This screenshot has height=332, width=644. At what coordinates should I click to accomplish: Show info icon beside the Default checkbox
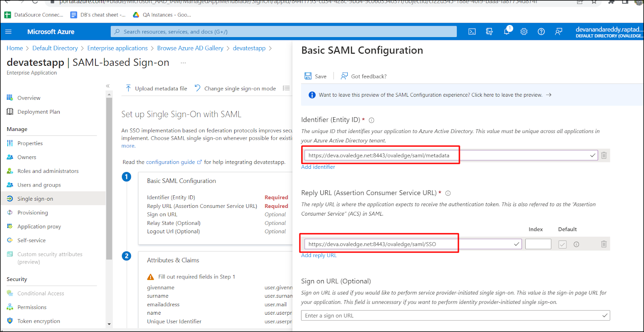[576, 244]
